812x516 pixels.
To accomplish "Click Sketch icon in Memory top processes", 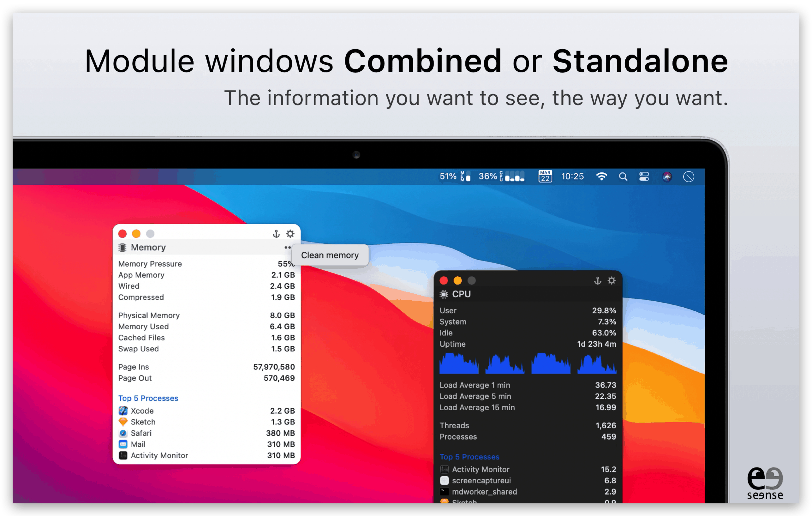I will click(x=123, y=422).
